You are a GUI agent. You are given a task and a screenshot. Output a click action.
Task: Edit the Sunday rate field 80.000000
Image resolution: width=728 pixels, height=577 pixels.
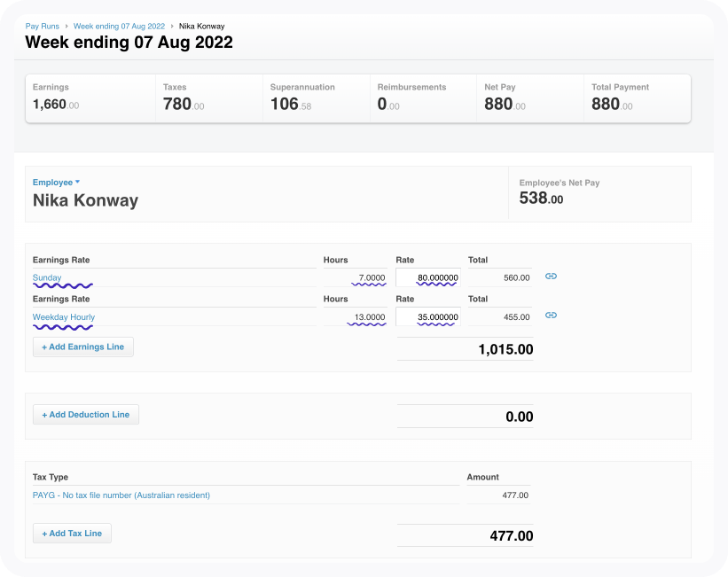[x=428, y=277]
